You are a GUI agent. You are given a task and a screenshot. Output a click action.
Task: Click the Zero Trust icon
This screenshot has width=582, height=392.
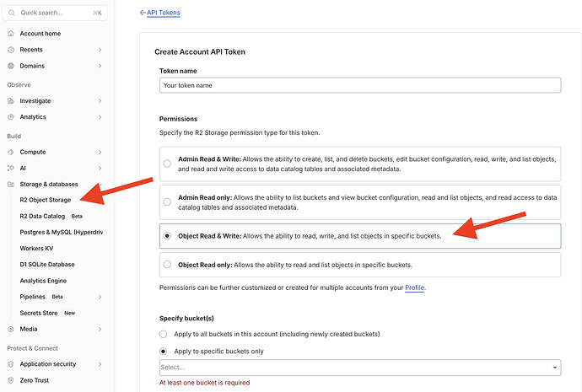[11, 380]
